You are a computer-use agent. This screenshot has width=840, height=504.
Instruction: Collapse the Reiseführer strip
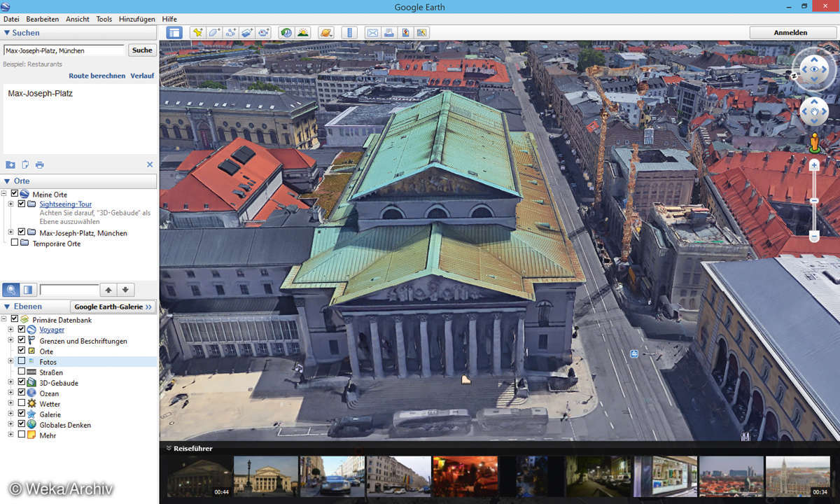(169, 448)
